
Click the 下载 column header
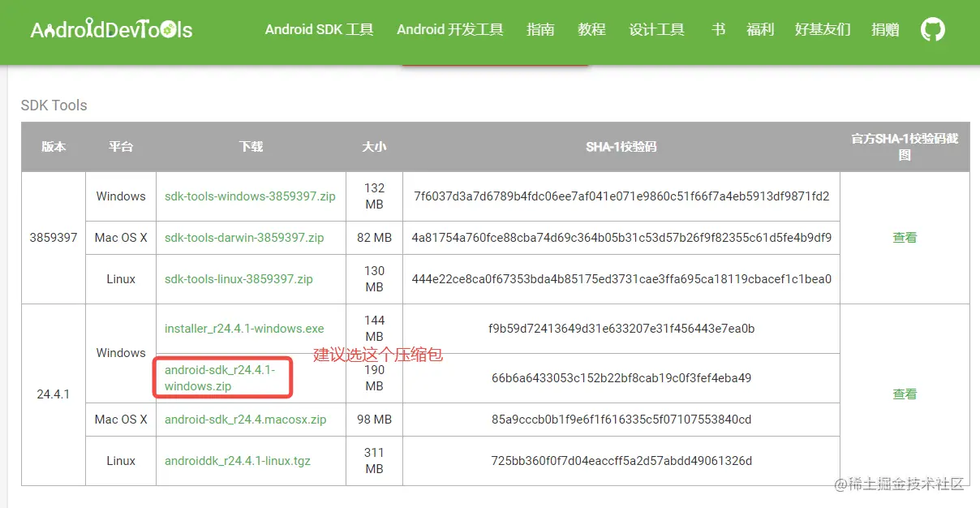coord(251,147)
